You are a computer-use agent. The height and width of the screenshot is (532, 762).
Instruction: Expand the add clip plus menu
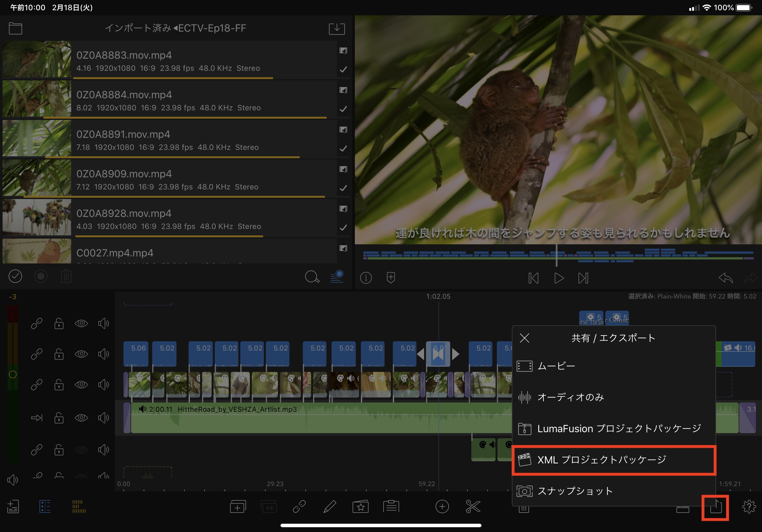(x=442, y=507)
